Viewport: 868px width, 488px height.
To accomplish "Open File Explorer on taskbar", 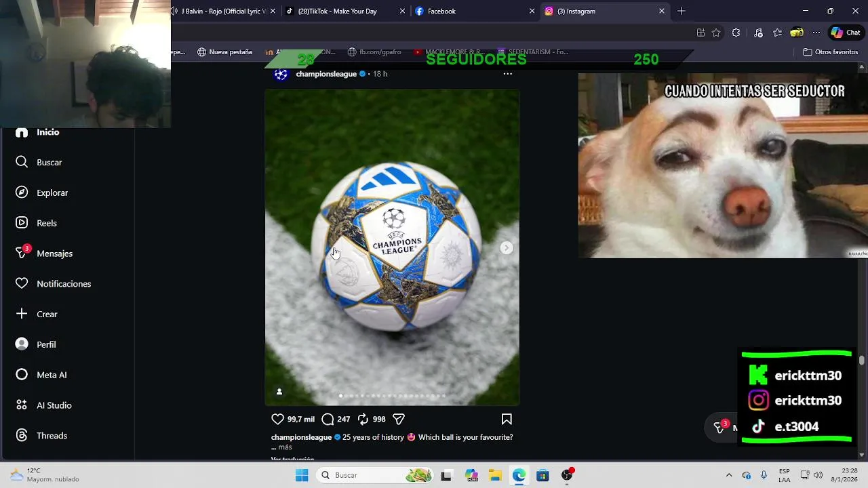I will [495, 475].
